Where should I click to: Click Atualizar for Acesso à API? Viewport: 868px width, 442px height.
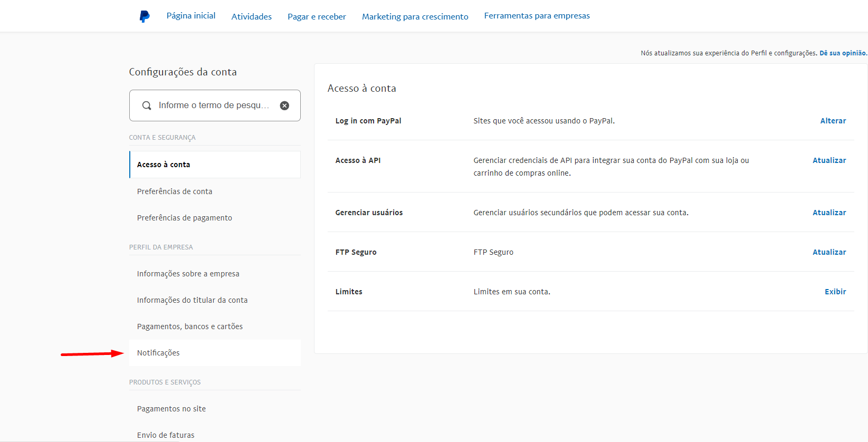coord(829,160)
